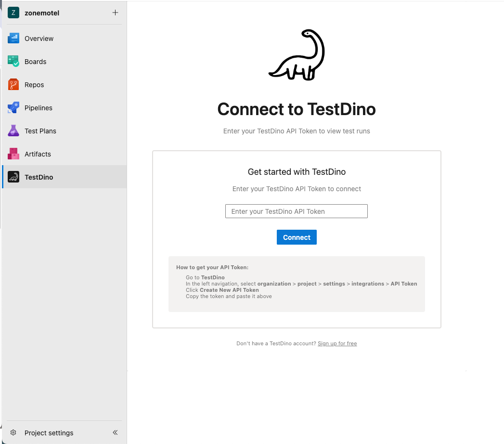Open the Sign up for free link
Screen dimensions: 504x444
[337, 343]
